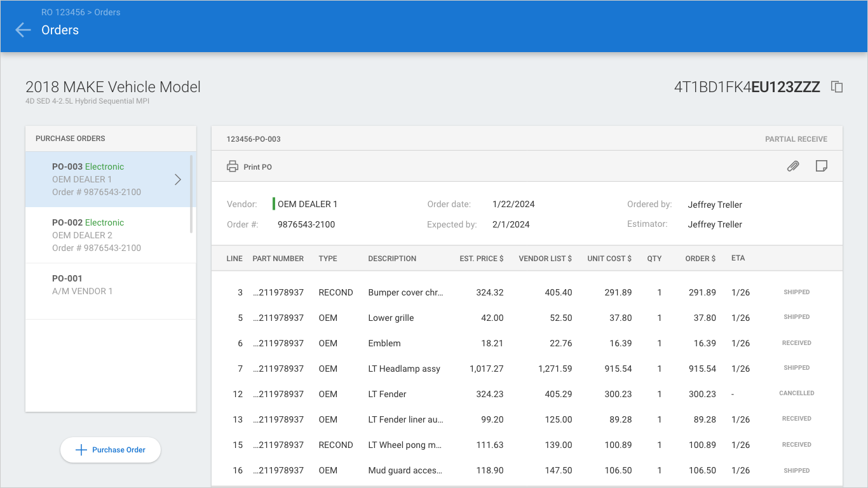Click the VIN 4T1BD1FK4EU123ZZZ text
Viewport: 868px width, 488px height.
click(747, 87)
